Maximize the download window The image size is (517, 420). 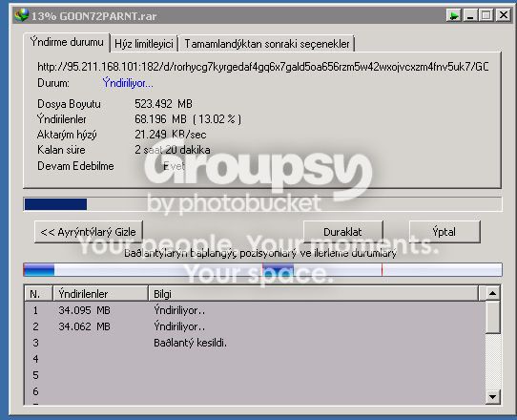[486, 15]
